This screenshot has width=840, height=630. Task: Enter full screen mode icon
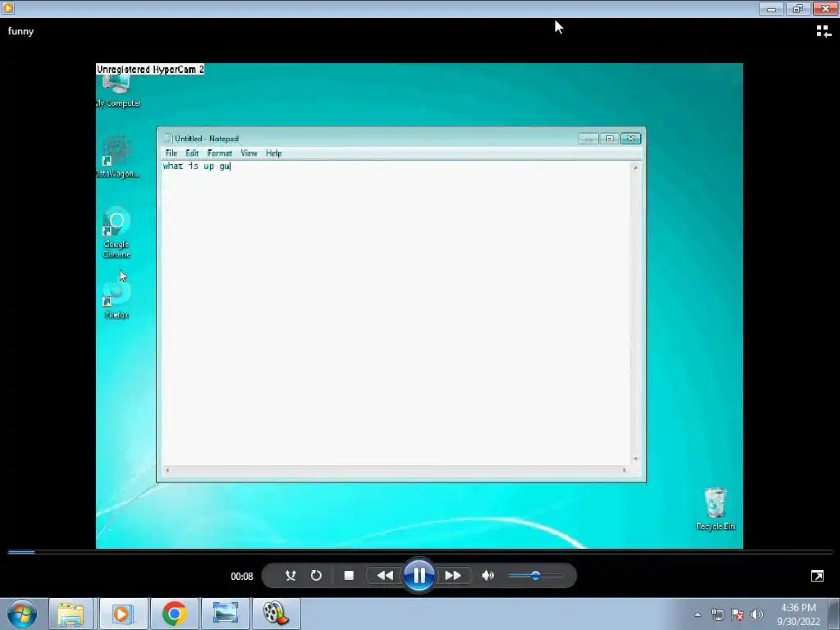tap(817, 576)
